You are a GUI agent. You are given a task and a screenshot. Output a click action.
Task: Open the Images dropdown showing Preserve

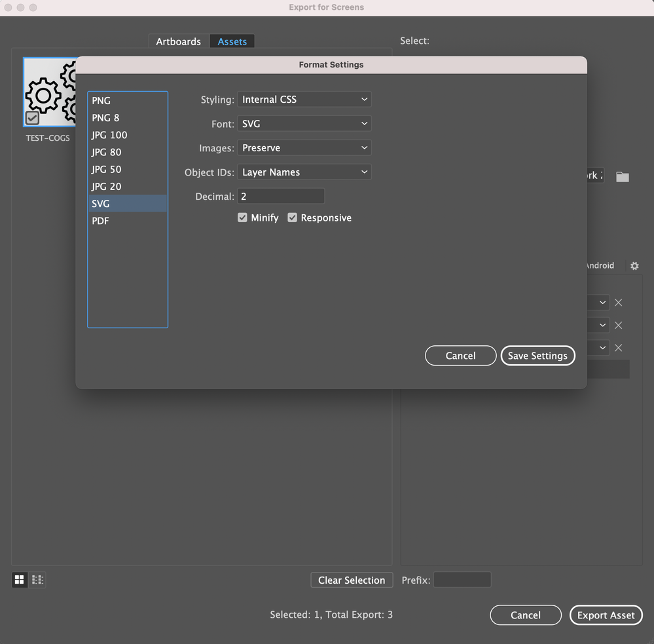coord(304,148)
